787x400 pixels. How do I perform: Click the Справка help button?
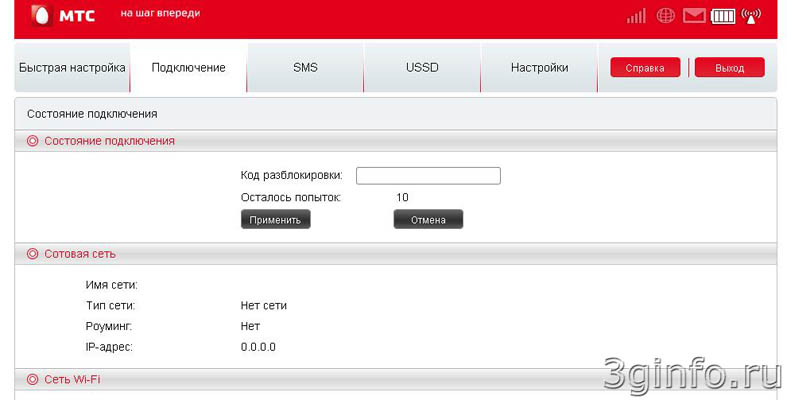645,68
